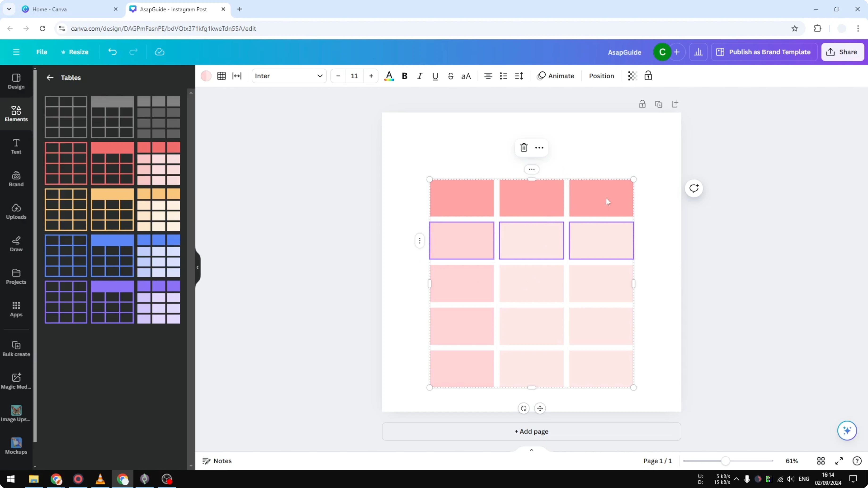The width and height of the screenshot is (868, 488).
Task: Open table's floating more options menu
Action: [539, 148]
